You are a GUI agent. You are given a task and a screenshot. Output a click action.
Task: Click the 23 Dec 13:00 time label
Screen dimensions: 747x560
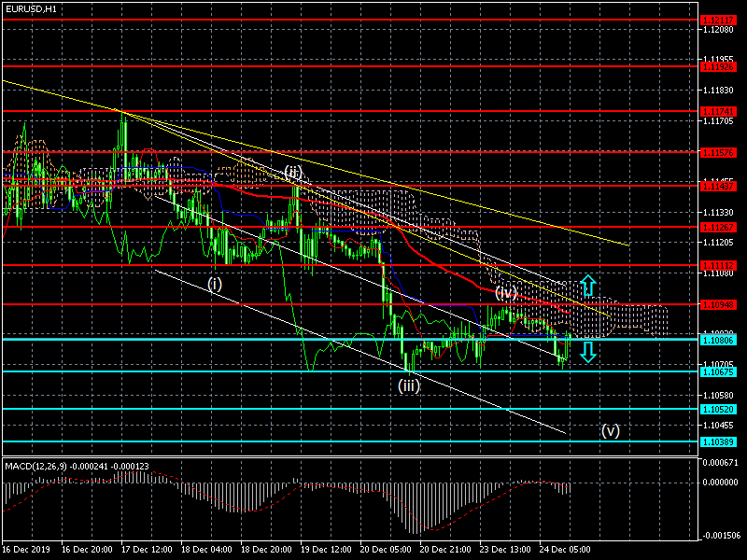click(x=505, y=549)
